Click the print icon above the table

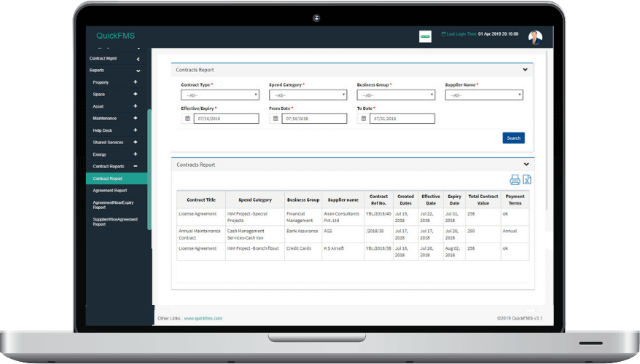(515, 179)
